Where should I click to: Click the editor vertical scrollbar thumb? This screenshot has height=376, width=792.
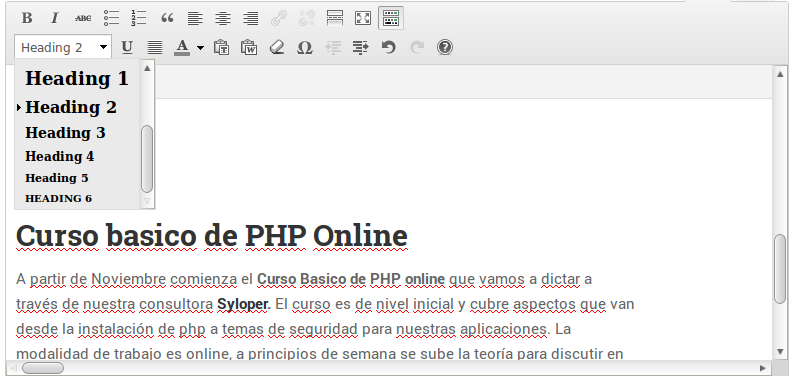(x=780, y=269)
